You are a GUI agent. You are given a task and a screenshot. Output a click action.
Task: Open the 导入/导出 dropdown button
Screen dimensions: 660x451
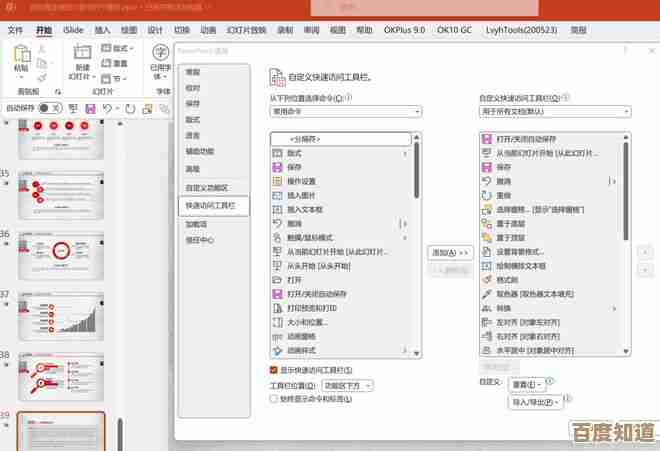pos(535,402)
